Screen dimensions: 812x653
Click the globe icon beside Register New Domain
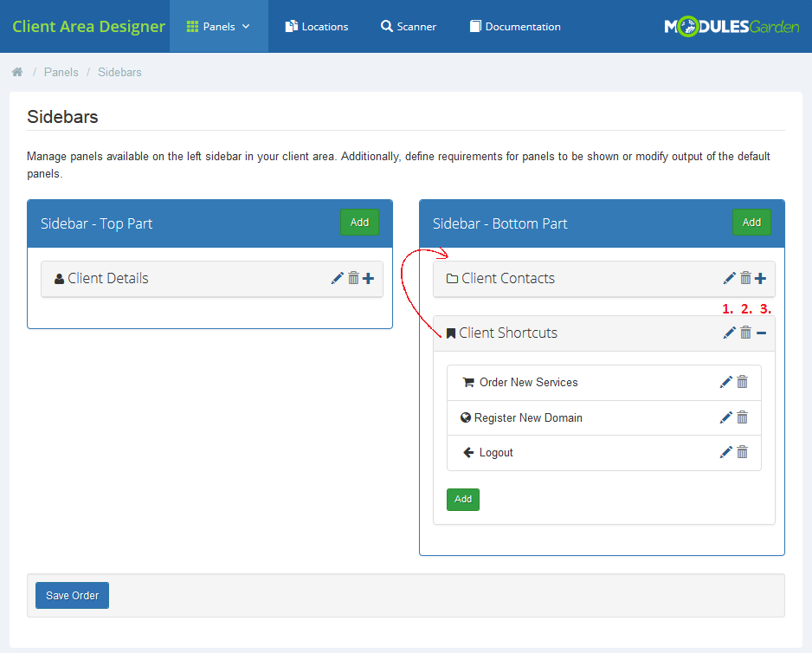tap(466, 417)
